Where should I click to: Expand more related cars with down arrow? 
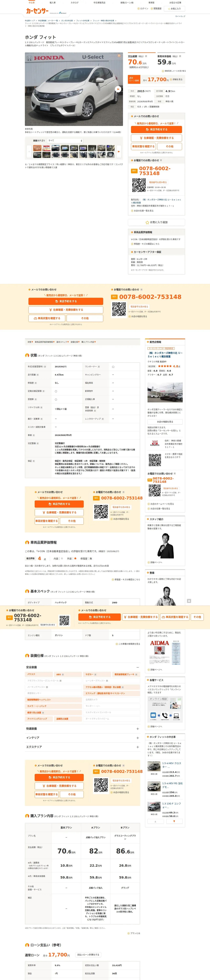(174, 821)
